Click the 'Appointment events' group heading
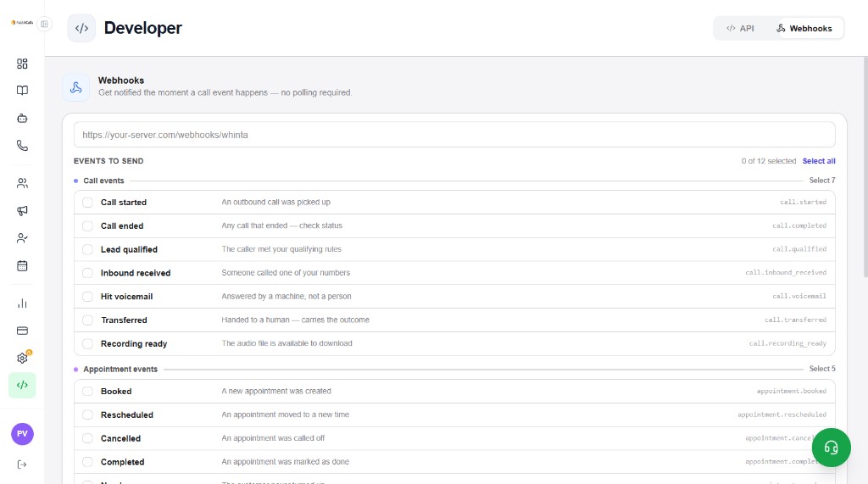Viewport: 868px width, 484px height. coord(120,369)
